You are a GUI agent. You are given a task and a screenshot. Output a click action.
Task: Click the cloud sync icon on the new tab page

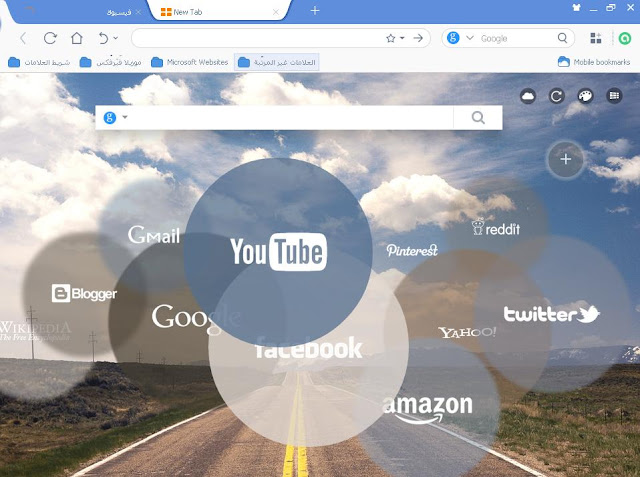pyautogui.click(x=528, y=96)
